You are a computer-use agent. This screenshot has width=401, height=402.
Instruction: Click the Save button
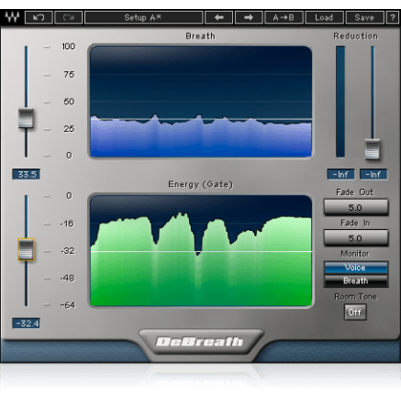[x=364, y=17]
